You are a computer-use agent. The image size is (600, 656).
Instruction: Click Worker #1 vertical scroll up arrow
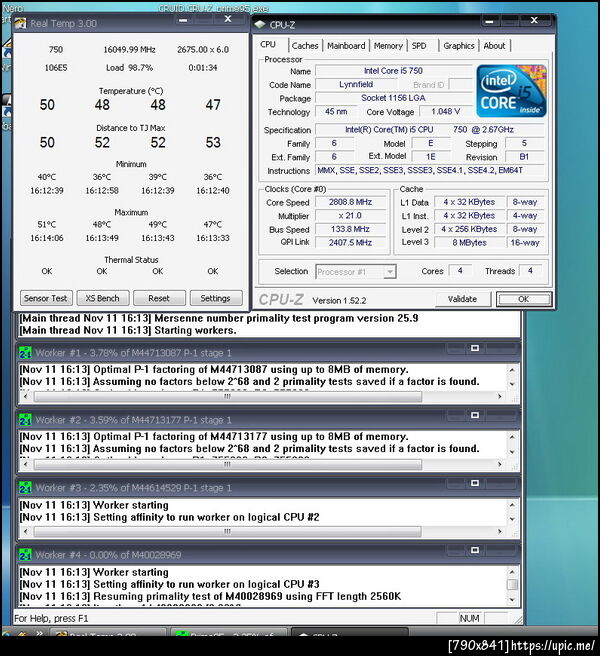512,370
